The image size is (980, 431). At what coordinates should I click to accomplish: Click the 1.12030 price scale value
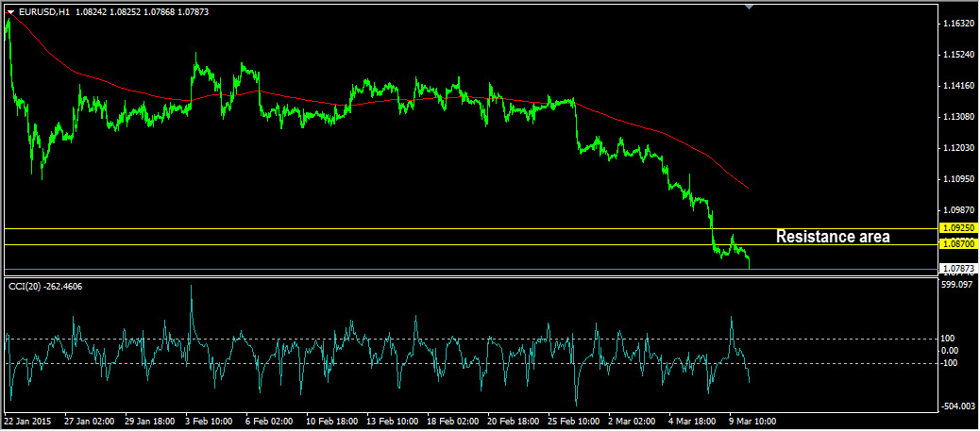[957, 148]
